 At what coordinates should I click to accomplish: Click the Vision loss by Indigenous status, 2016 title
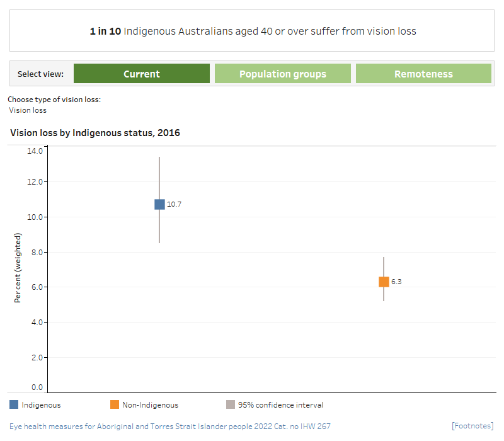pos(94,133)
